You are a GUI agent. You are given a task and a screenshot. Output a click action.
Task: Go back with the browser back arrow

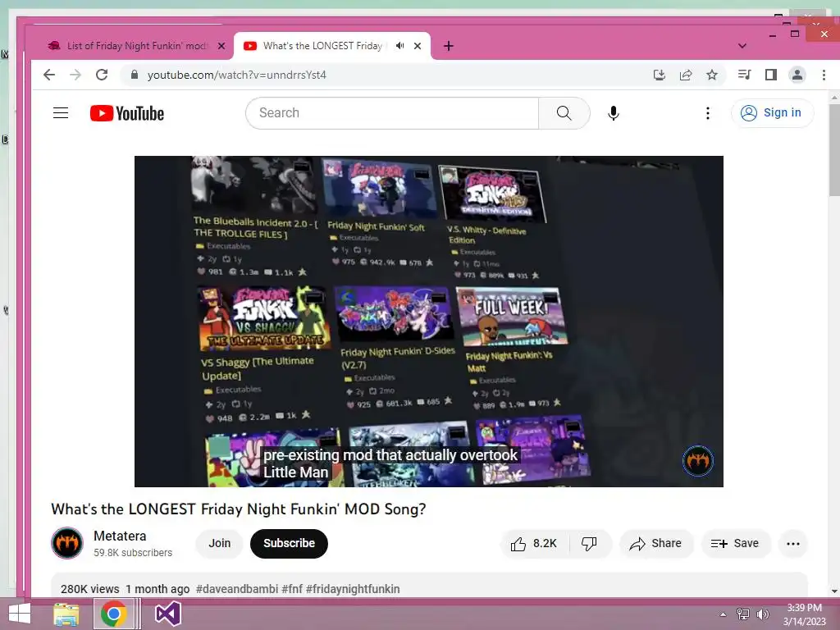coord(49,75)
